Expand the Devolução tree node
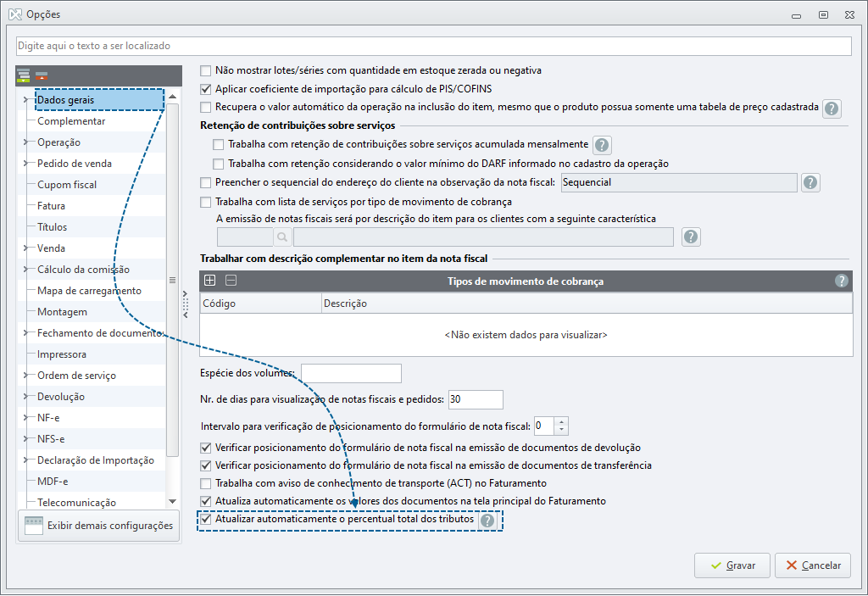The height and width of the screenshot is (596, 868). [x=25, y=397]
